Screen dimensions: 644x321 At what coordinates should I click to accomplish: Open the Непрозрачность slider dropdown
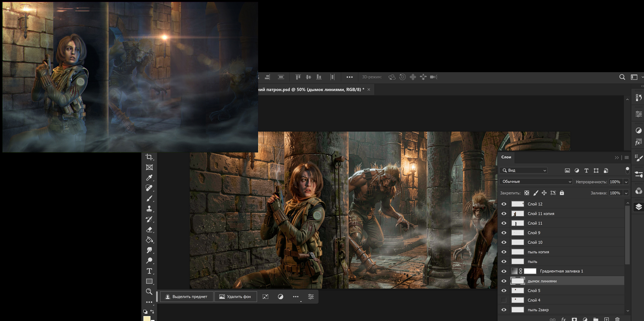626,182
